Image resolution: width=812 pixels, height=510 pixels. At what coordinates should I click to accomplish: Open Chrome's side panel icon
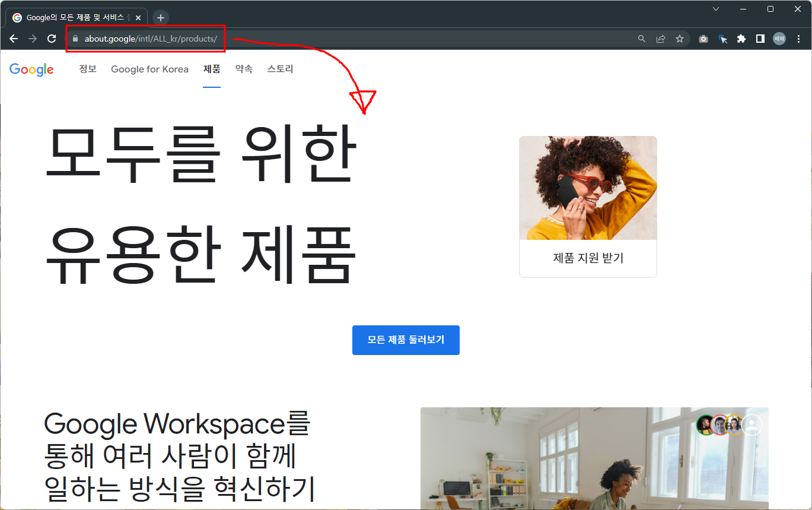coord(760,38)
